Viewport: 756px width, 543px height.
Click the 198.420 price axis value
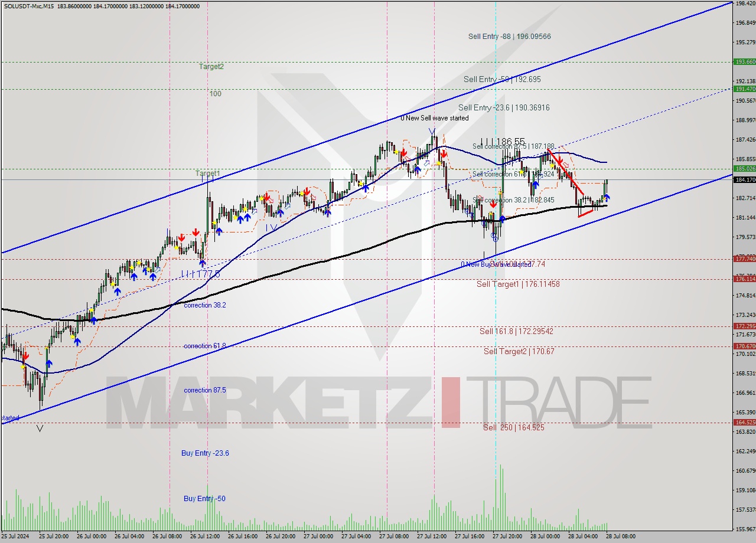click(745, 3)
